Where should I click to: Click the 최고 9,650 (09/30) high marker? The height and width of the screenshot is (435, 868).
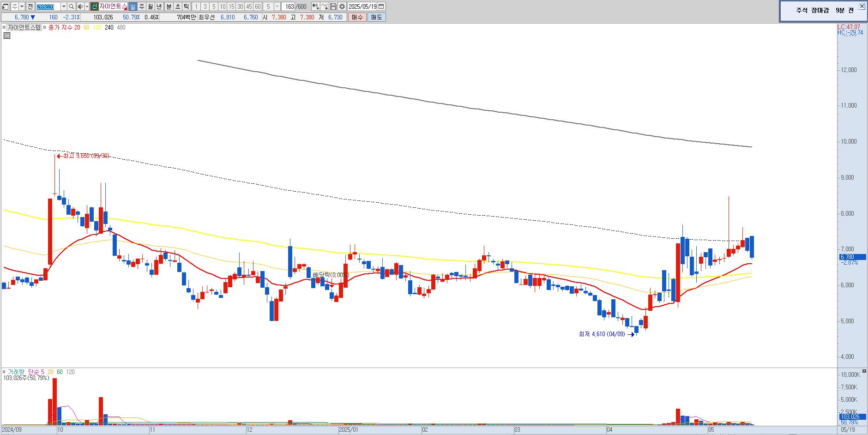(x=83, y=156)
